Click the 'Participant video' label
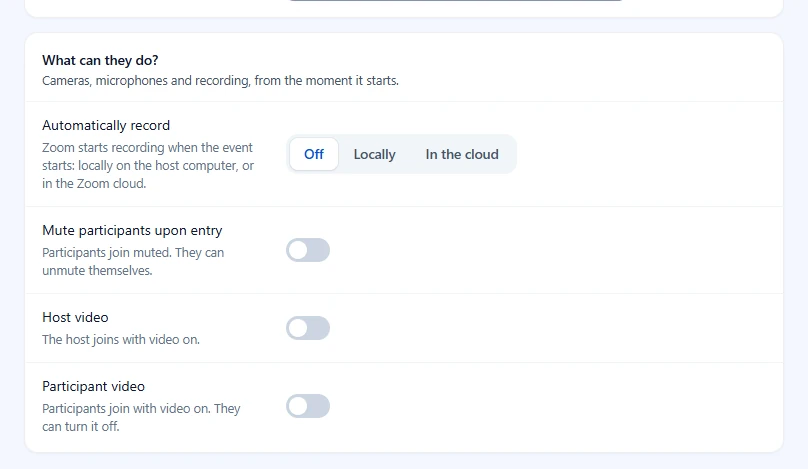Viewport: 808px width, 469px height. (93, 386)
